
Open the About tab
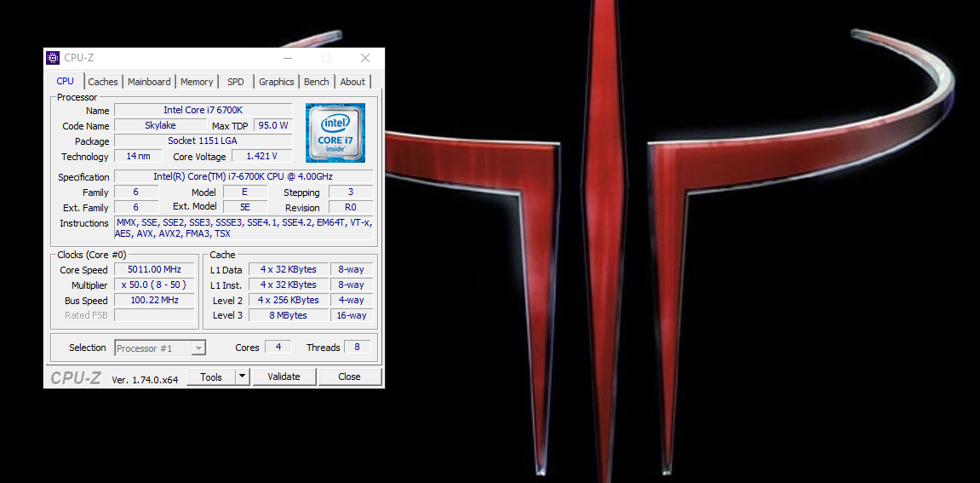(352, 81)
